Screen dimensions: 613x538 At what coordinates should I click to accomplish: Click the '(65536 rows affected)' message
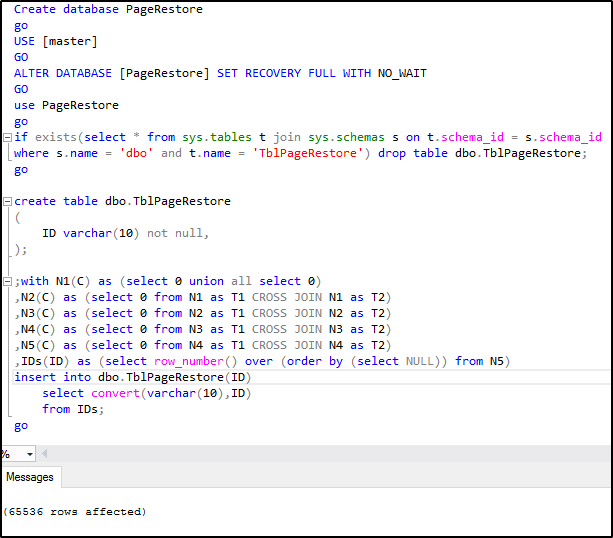point(74,511)
